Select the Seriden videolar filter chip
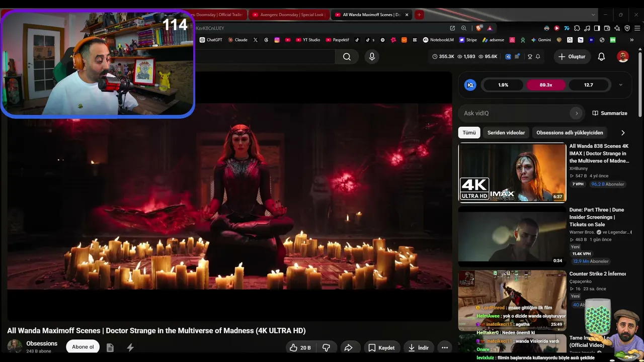Image resolution: width=644 pixels, height=362 pixels. 506,133
